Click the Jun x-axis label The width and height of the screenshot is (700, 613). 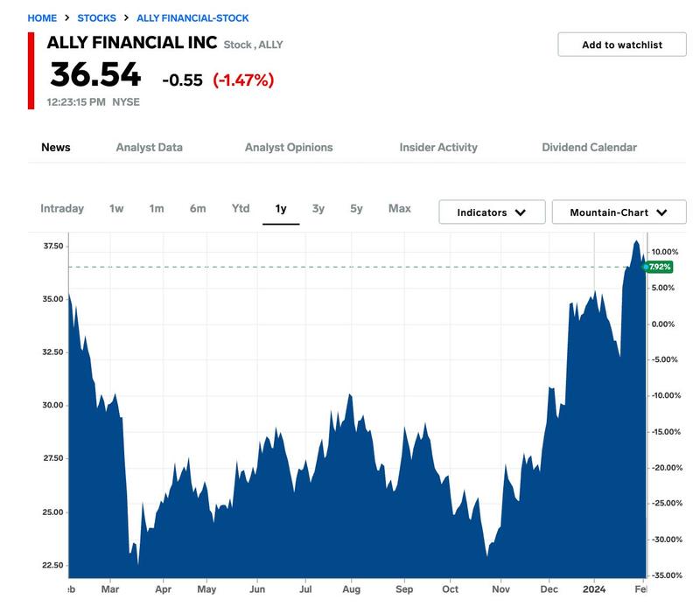click(x=257, y=589)
